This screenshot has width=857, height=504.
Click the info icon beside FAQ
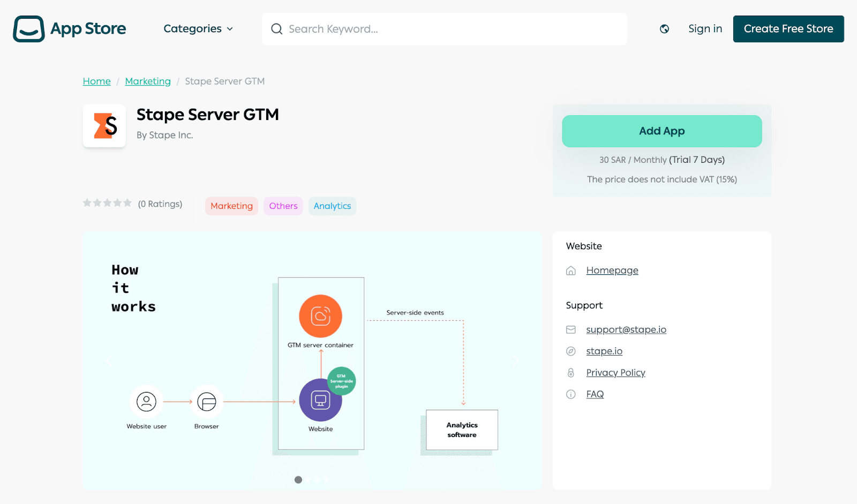(571, 394)
